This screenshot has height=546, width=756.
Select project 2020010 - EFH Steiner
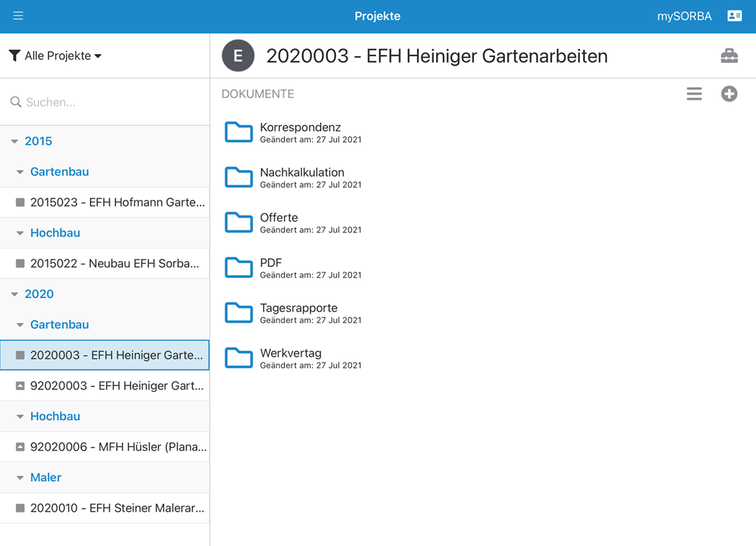click(117, 508)
